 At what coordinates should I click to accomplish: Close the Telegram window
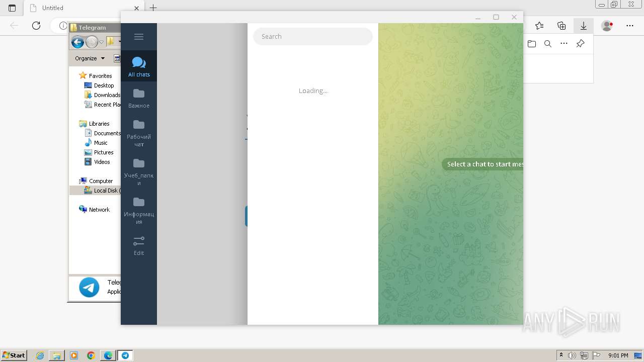(x=514, y=17)
